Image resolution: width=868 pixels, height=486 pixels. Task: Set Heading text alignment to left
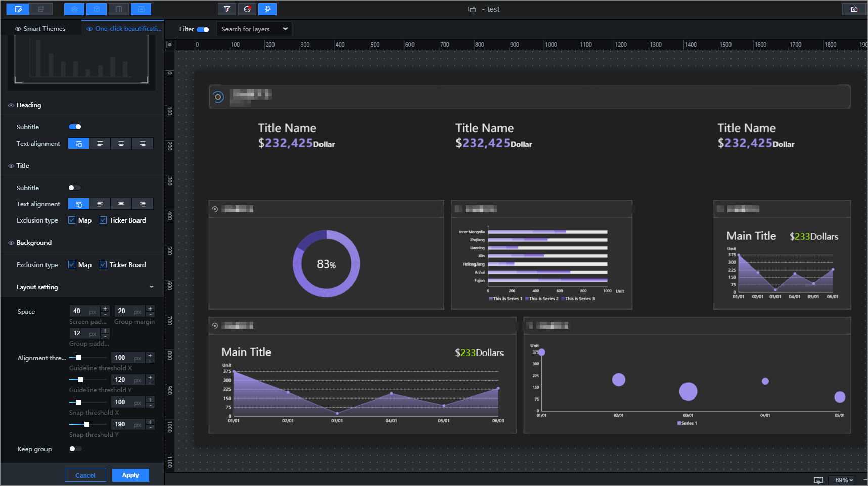[x=100, y=144]
